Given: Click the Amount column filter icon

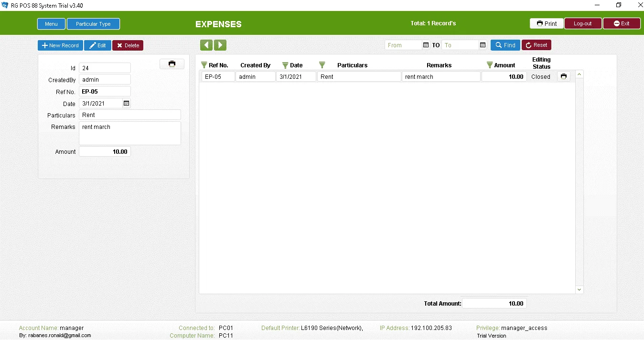Looking at the screenshot, I should click(x=490, y=65).
